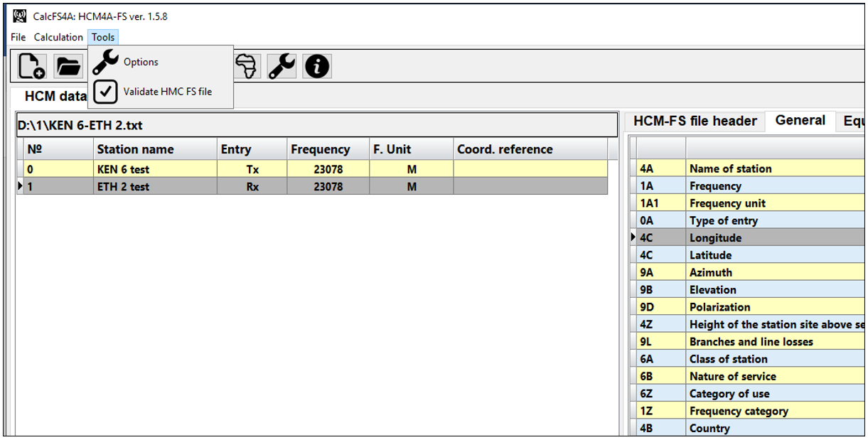Click the file path header KEN 6-ETH 2.txt
The height and width of the screenshot is (440, 868).
coord(80,124)
